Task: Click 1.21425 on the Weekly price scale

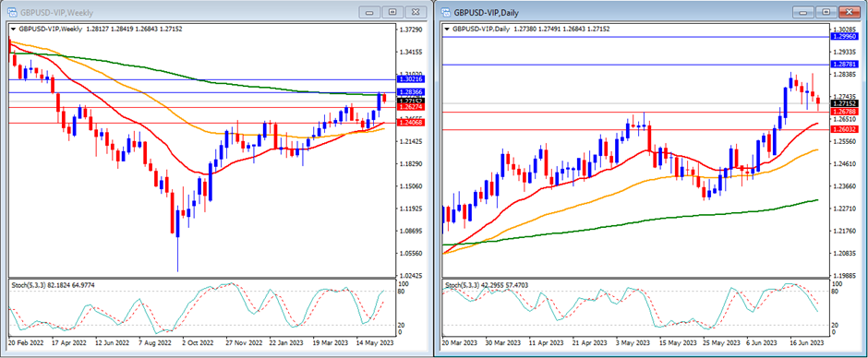Action: 411,142
